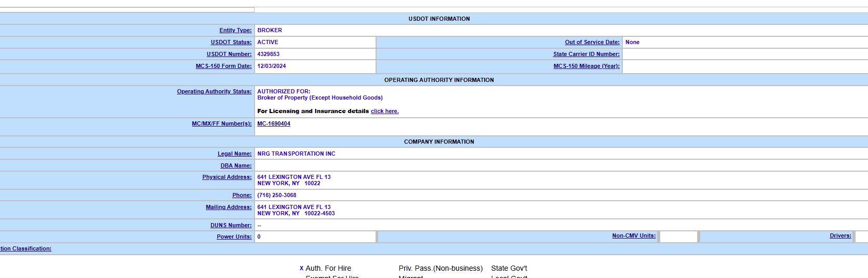This screenshot has height=278, width=868.
Task: Open the Physical Address help link
Action: (227, 177)
